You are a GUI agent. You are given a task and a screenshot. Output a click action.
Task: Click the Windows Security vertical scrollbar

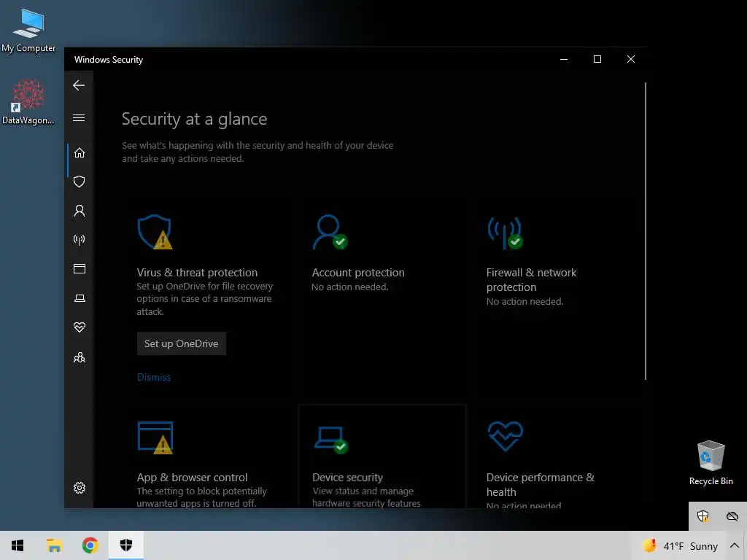click(x=646, y=231)
